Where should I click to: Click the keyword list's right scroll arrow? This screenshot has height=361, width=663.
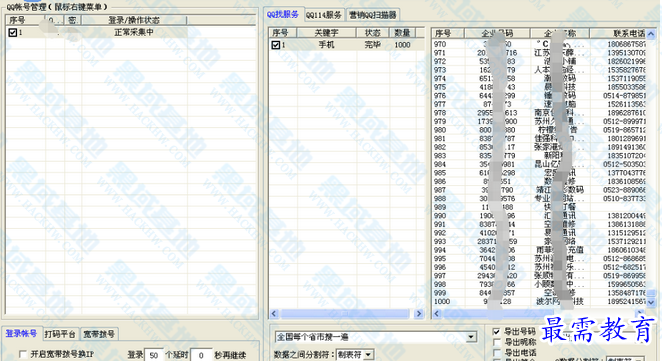tap(419, 314)
